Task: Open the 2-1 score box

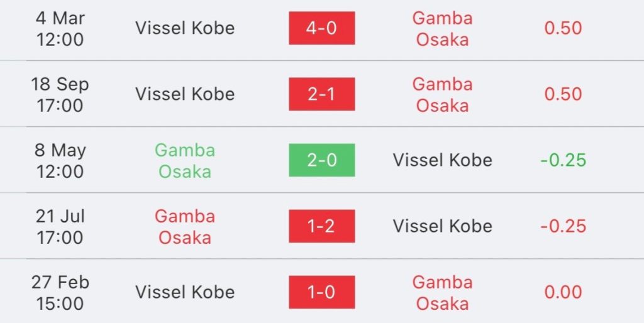Action: [321, 94]
